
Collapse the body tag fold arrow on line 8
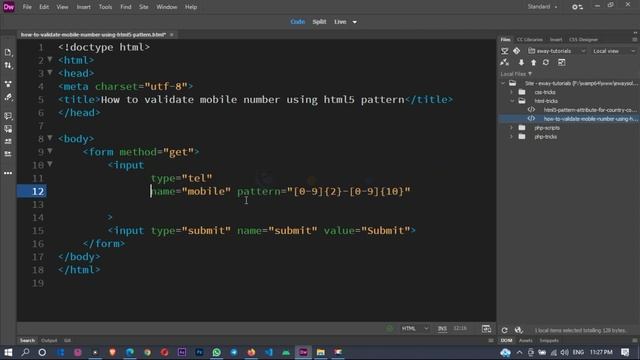50,138
